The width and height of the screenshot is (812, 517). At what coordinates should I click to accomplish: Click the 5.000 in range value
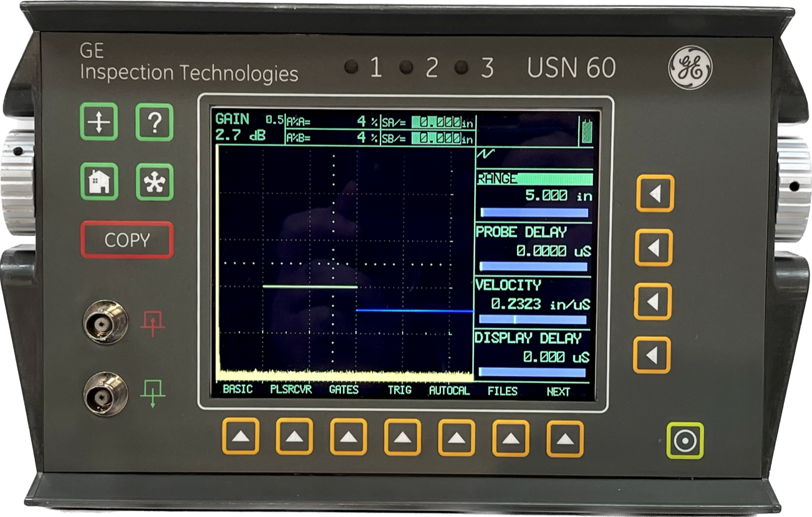[x=558, y=196]
